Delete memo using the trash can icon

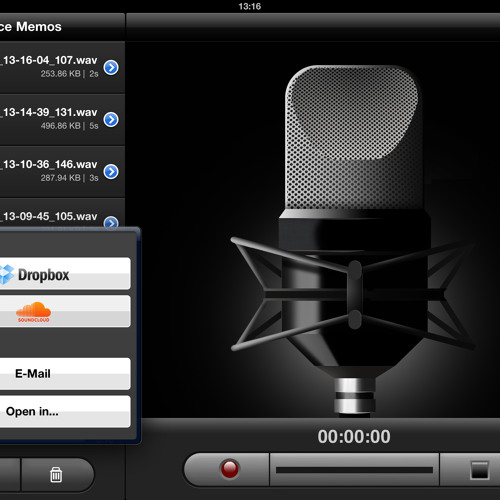pos(56,474)
